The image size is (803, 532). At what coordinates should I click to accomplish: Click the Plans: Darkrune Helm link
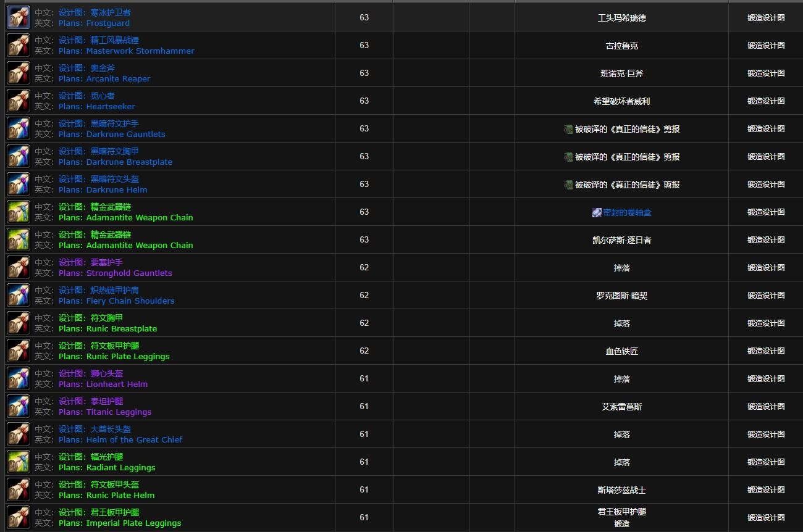[x=103, y=190]
